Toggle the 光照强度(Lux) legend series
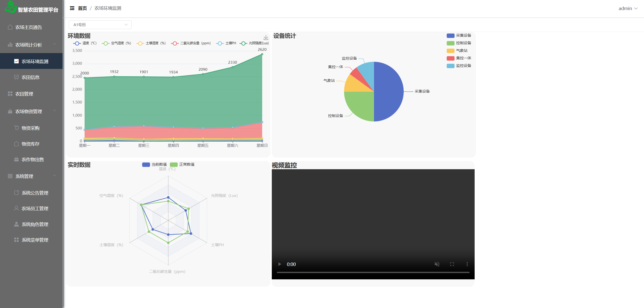Viewport: 644px width, 308px height. coord(254,43)
